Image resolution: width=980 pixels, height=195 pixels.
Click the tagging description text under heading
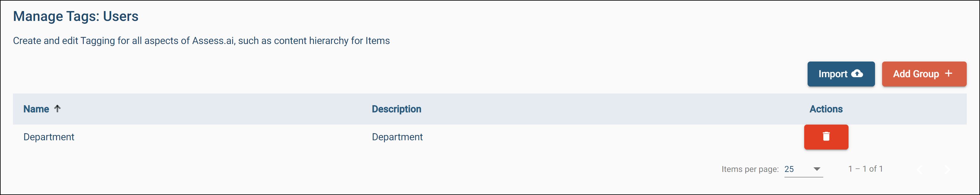click(201, 41)
